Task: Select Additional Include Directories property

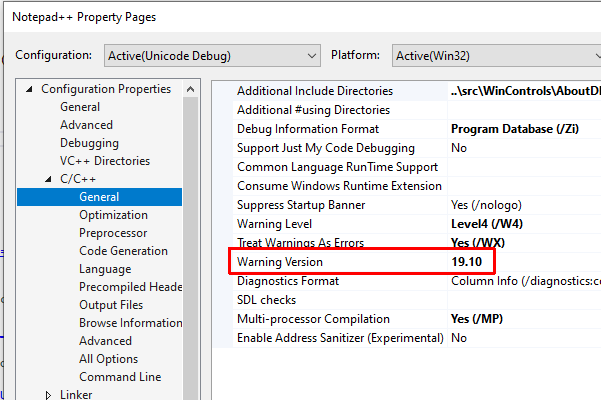Action: [x=315, y=91]
